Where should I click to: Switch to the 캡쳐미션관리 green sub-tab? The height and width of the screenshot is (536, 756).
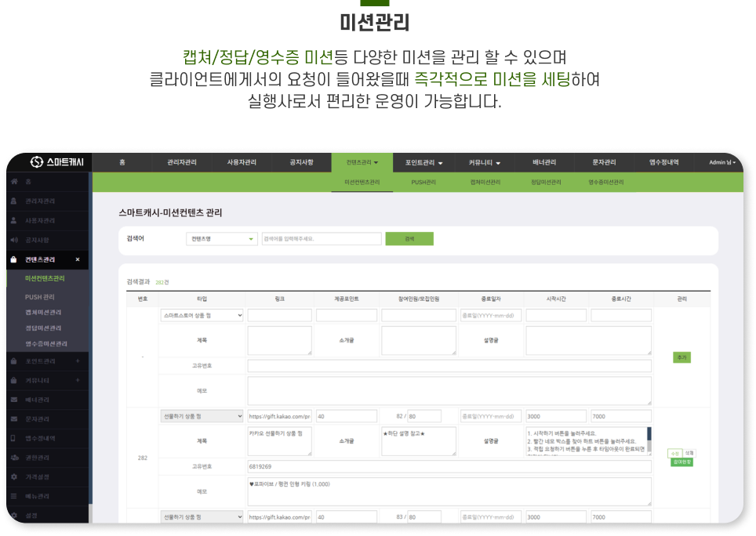(485, 182)
